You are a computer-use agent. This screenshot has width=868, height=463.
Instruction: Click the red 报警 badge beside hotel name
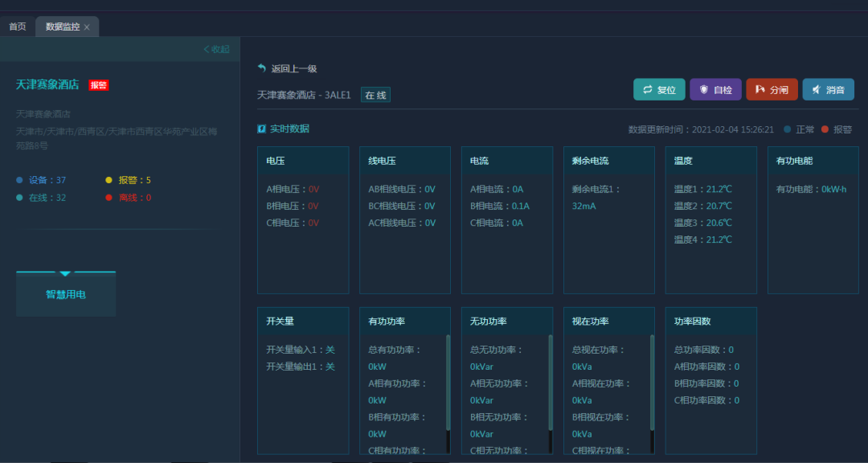[x=98, y=85]
